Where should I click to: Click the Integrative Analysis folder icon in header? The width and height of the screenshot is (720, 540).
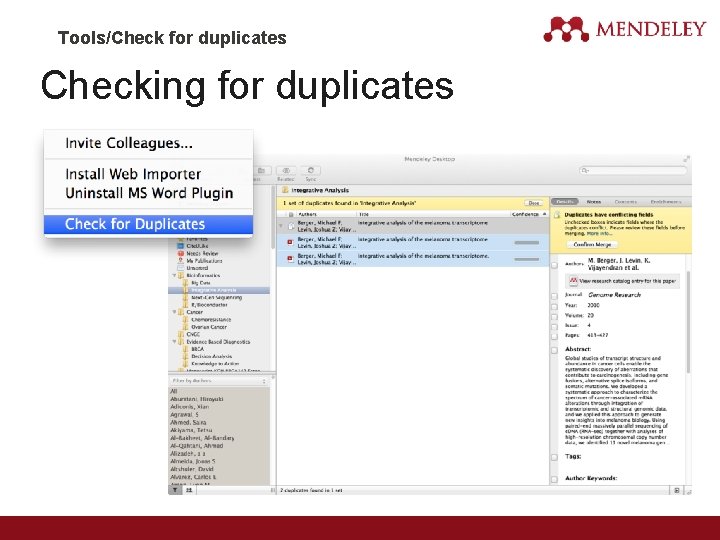(x=285, y=190)
